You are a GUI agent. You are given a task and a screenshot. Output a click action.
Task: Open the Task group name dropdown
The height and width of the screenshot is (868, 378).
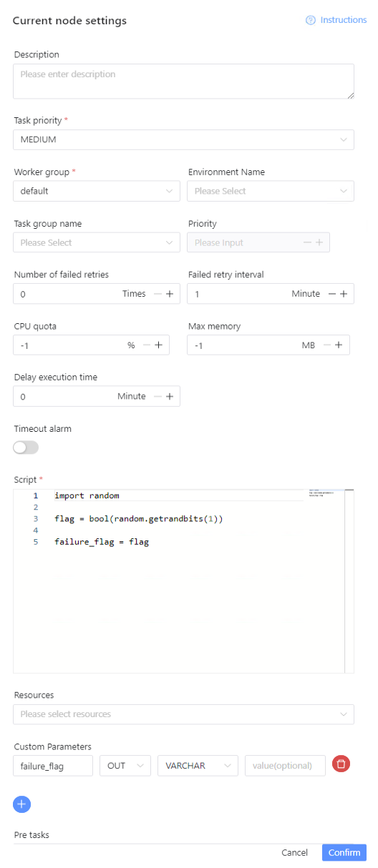coord(97,242)
